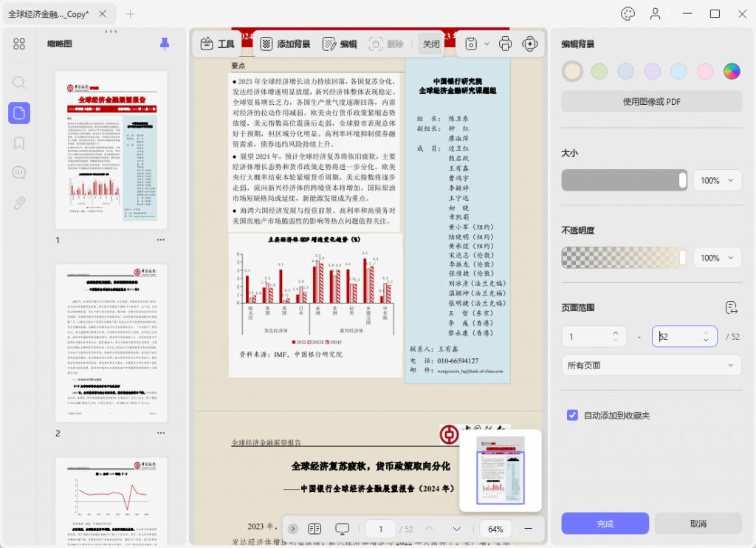Viewport: 756px width, 548px height.
Task: Click the page navigator preview thumbnail
Action: tap(501, 470)
